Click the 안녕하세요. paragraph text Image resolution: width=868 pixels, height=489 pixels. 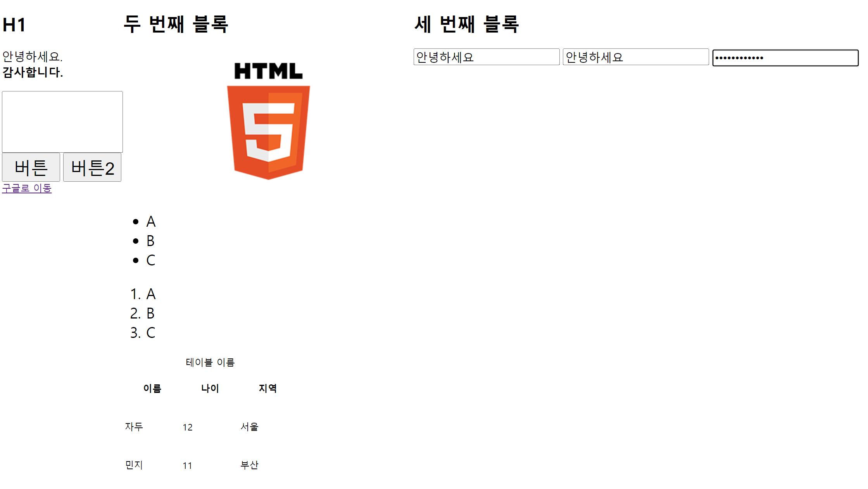point(33,57)
